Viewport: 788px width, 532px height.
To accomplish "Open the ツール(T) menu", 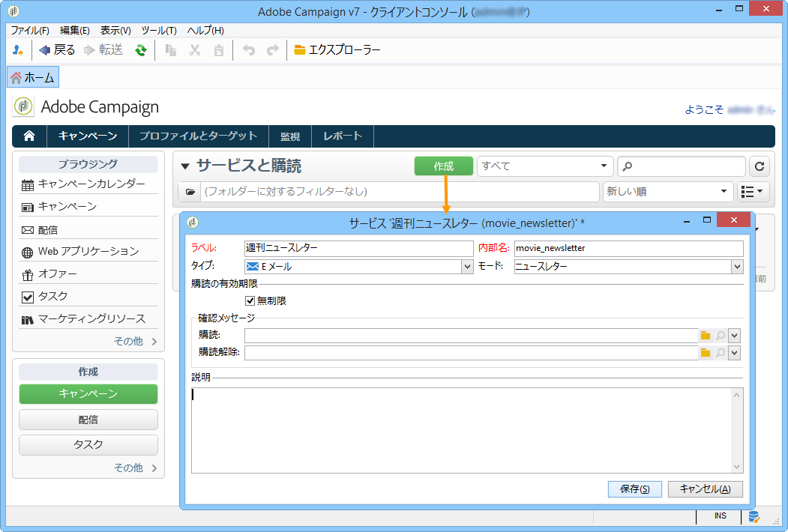I will click(159, 31).
